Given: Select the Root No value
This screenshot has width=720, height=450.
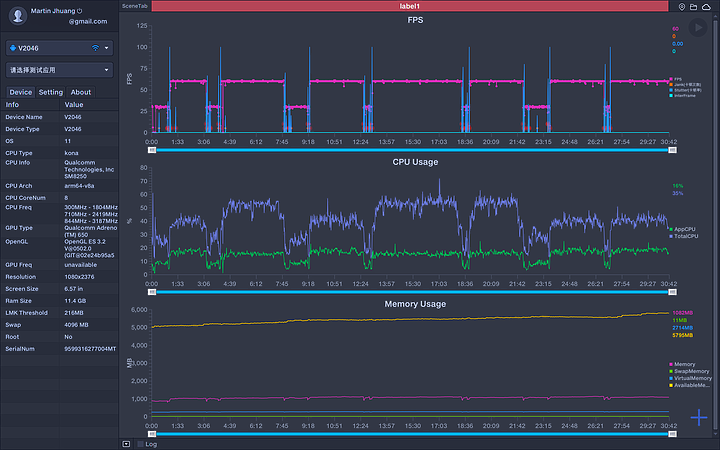Looking at the screenshot, I should click(68, 337).
